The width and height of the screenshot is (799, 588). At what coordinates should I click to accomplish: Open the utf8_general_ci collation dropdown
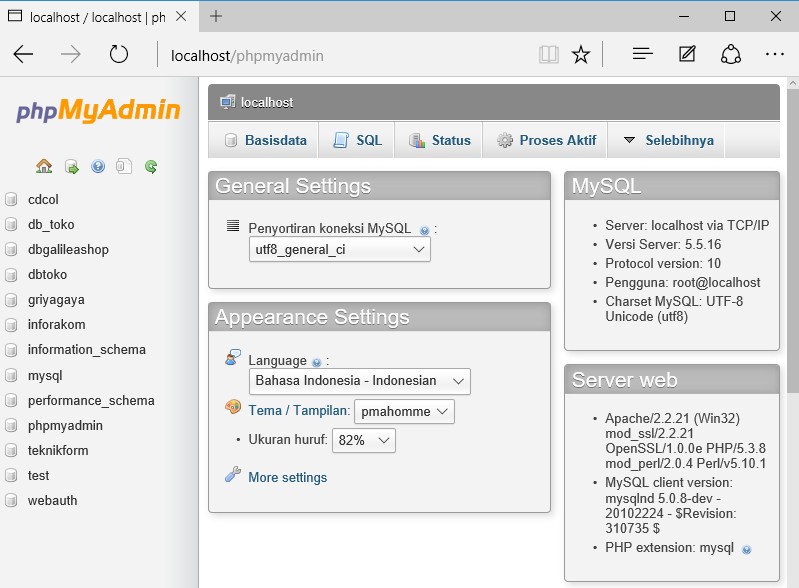pos(339,250)
